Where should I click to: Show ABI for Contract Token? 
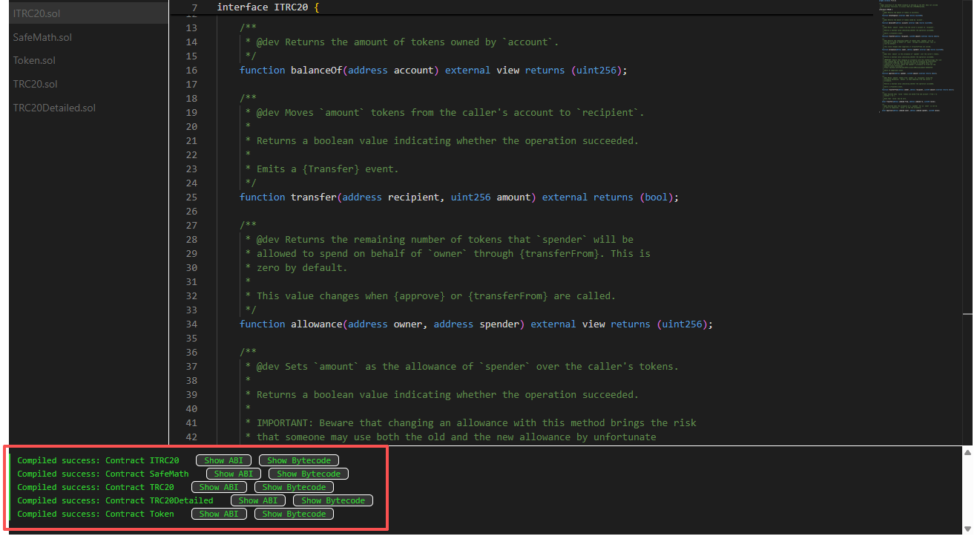(220, 514)
